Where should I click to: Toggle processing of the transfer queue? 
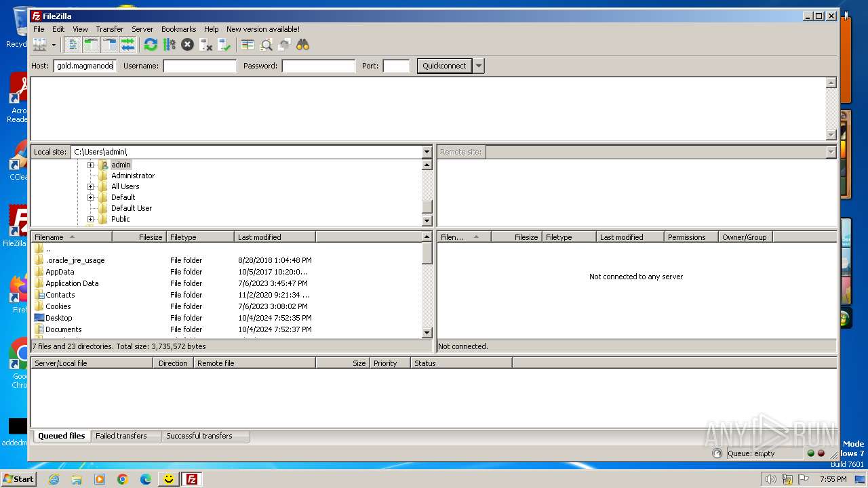(169, 45)
